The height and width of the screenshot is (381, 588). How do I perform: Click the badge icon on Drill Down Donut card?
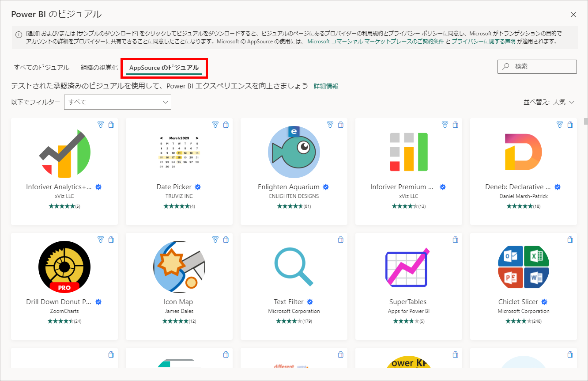click(x=101, y=240)
